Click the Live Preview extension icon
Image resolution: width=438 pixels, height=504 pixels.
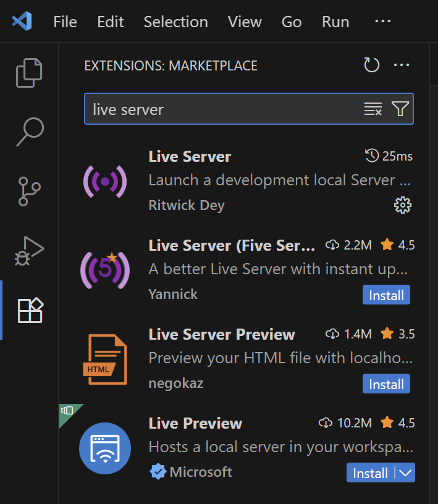[x=105, y=448]
